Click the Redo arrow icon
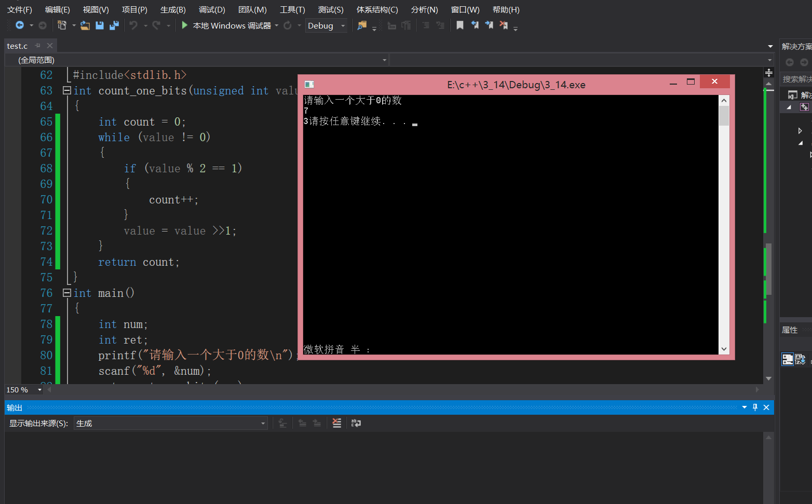The image size is (812, 504). (x=156, y=25)
